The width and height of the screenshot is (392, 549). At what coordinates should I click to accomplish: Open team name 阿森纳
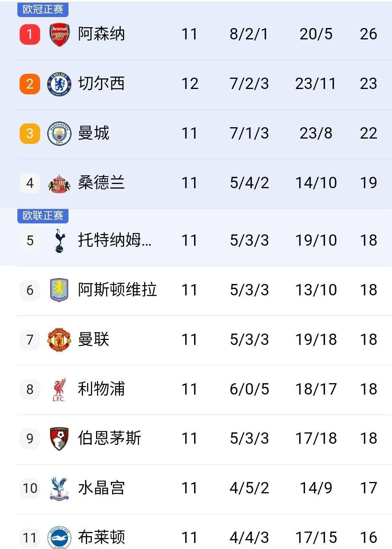tap(101, 34)
